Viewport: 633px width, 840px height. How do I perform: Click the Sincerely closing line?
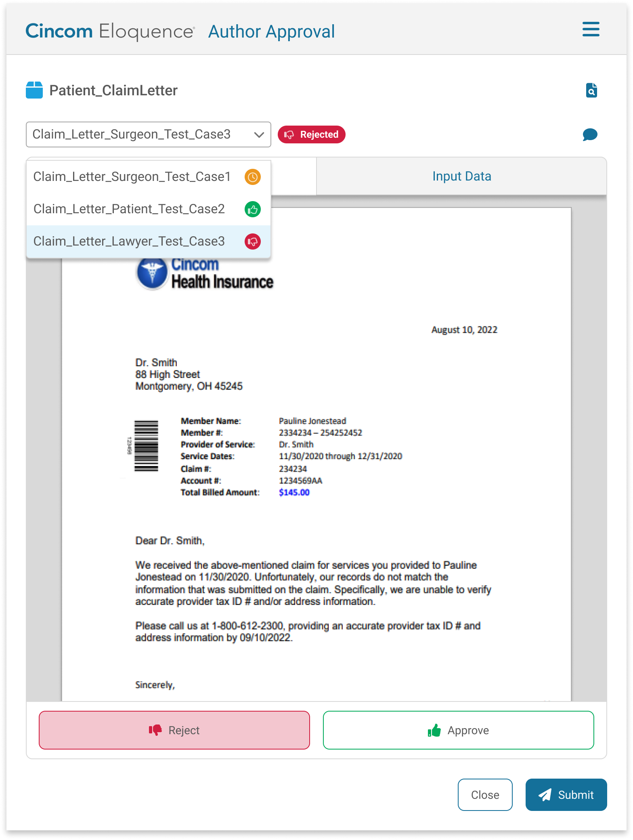point(155,685)
